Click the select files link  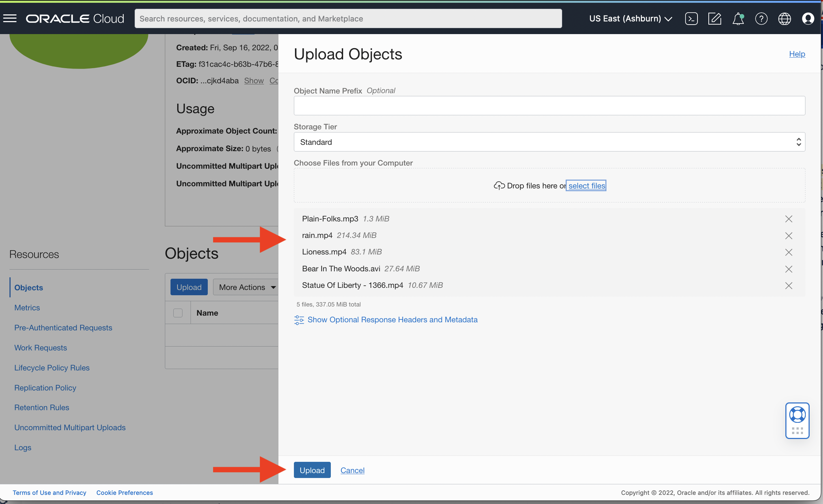pos(586,186)
